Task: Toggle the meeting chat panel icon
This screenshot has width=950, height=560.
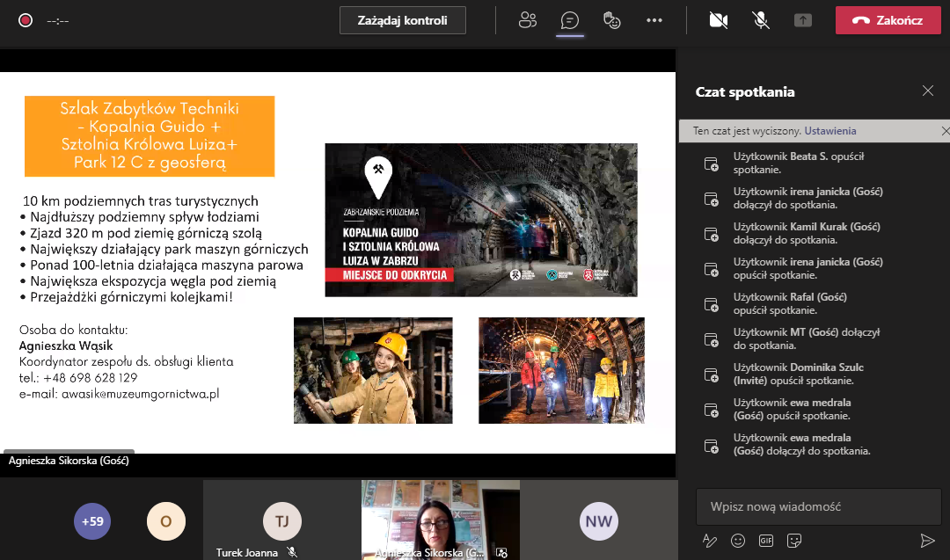Action: click(x=570, y=20)
